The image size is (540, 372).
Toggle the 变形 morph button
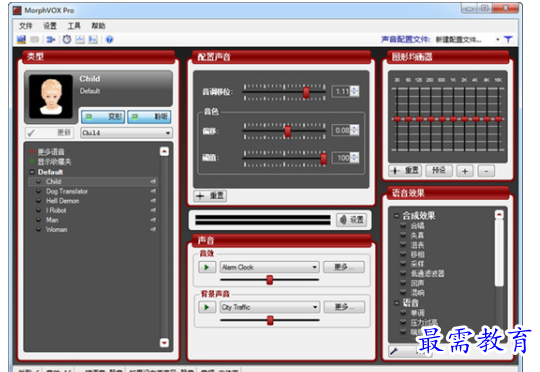click(103, 117)
